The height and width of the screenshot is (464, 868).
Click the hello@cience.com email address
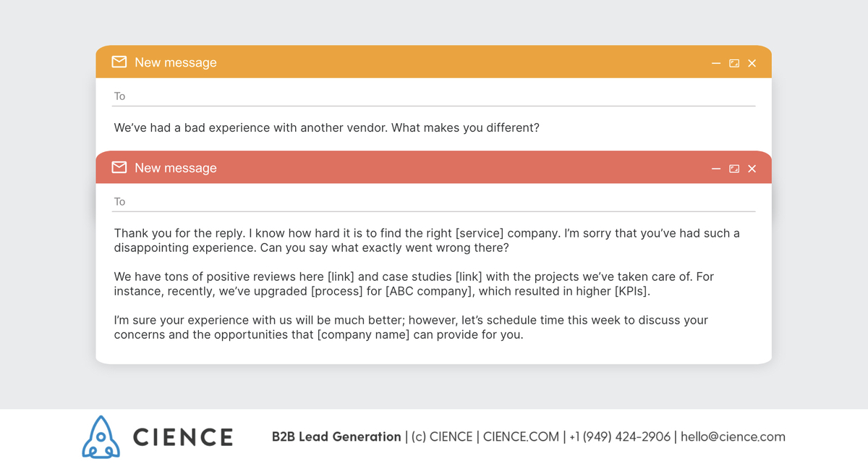733,436
